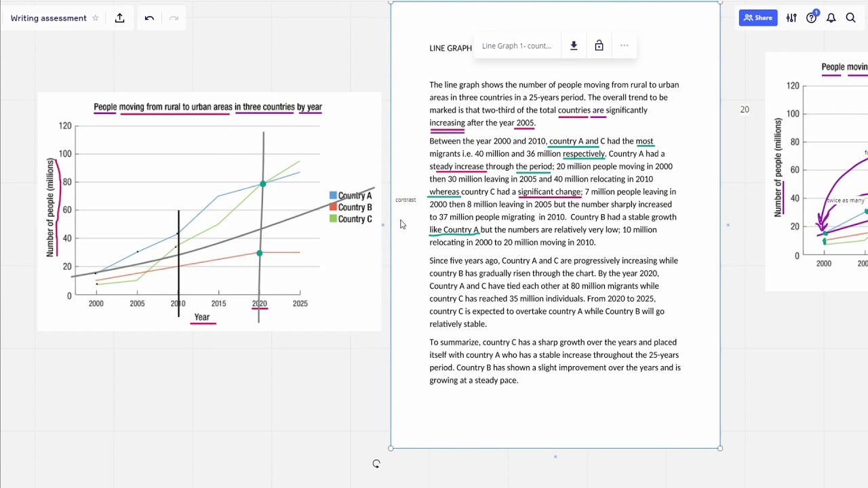
Task: Click the greyed-out redo arrow
Action: (x=174, y=18)
